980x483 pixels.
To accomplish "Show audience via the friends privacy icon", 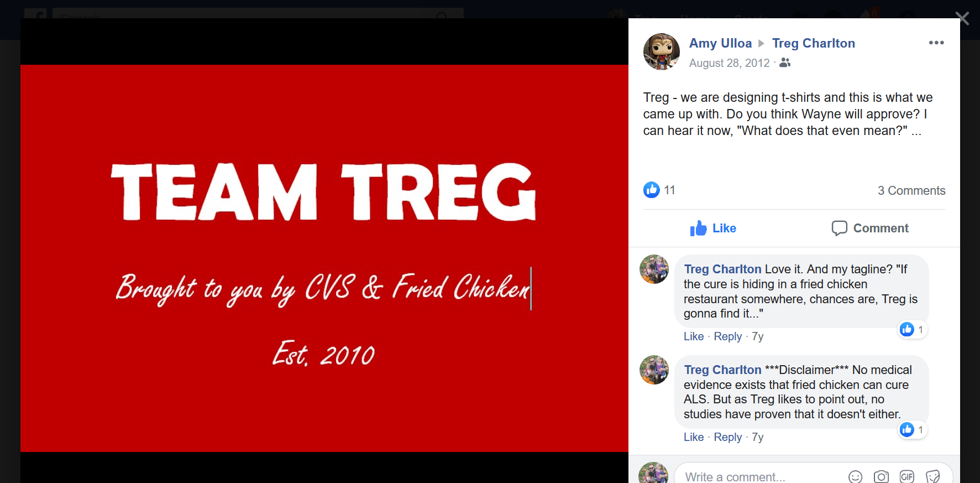I will tap(785, 63).
